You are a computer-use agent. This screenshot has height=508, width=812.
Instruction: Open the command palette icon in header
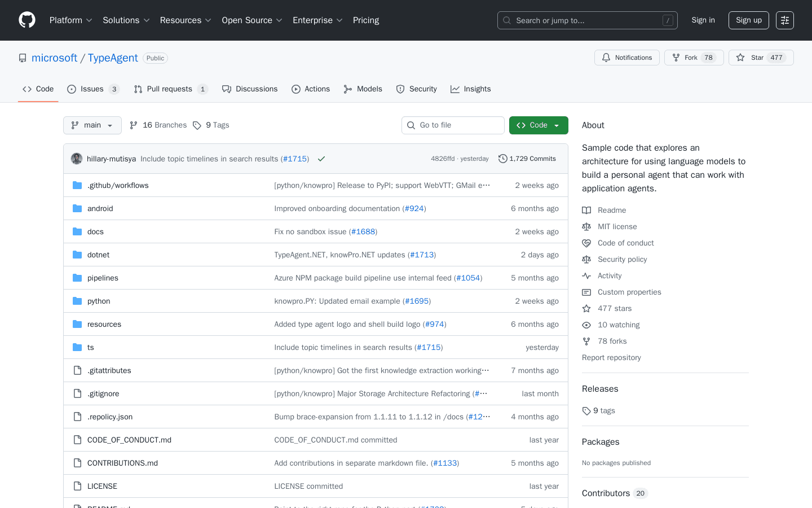784,20
